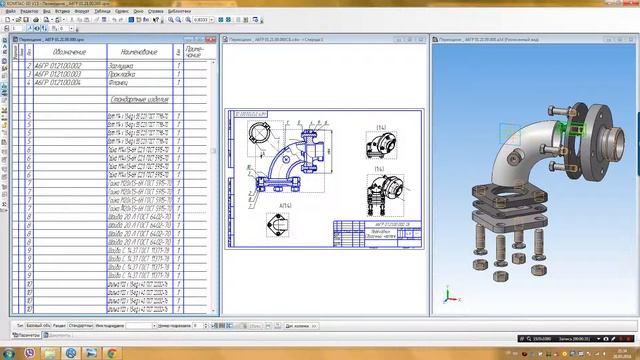The width and height of the screenshot is (640, 360).
Task: Select the Заглушка name cell
Action: pyautogui.click(x=140, y=65)
